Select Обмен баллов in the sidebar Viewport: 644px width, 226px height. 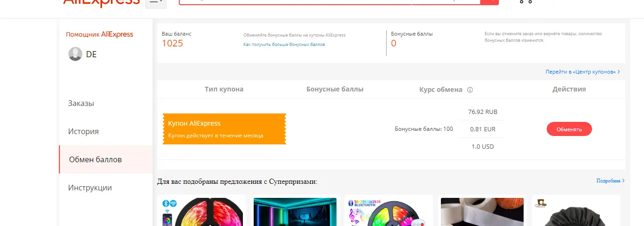tap(106, 159)
